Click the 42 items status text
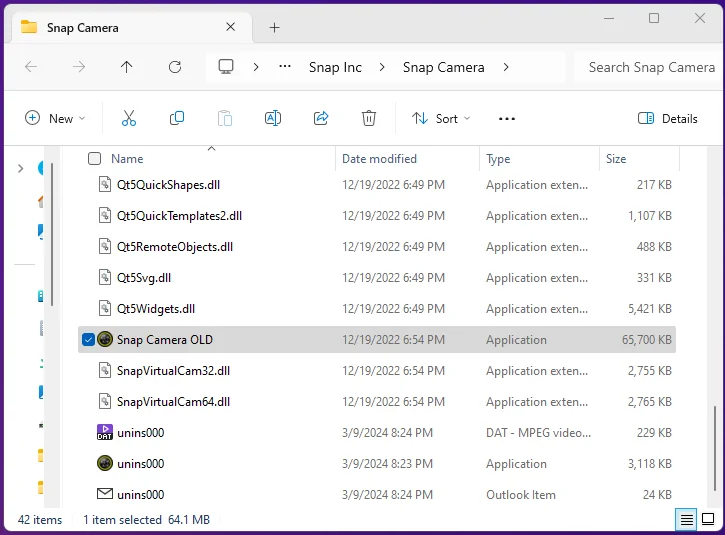 point(40,520)
